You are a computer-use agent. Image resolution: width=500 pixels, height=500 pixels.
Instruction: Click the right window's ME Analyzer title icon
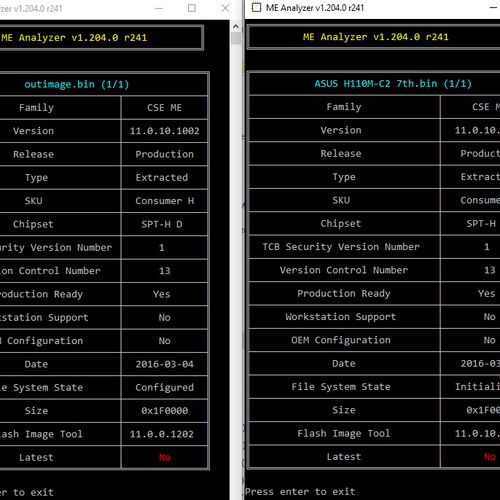[x=256, y=7]
